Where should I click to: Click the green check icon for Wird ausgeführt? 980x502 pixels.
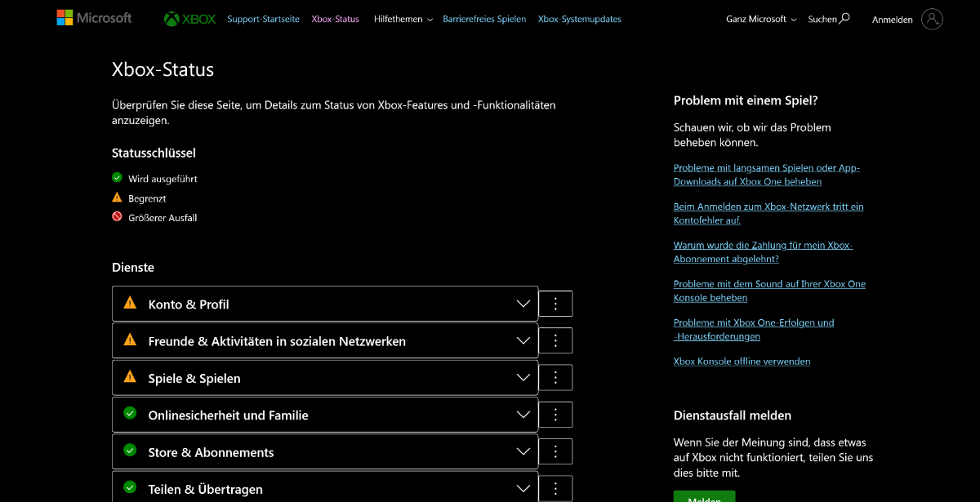coord(117,178)
